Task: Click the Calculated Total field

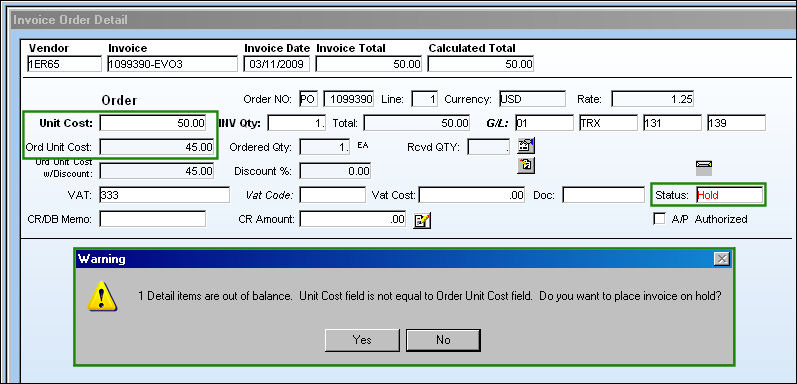Action: click(481, 64)
